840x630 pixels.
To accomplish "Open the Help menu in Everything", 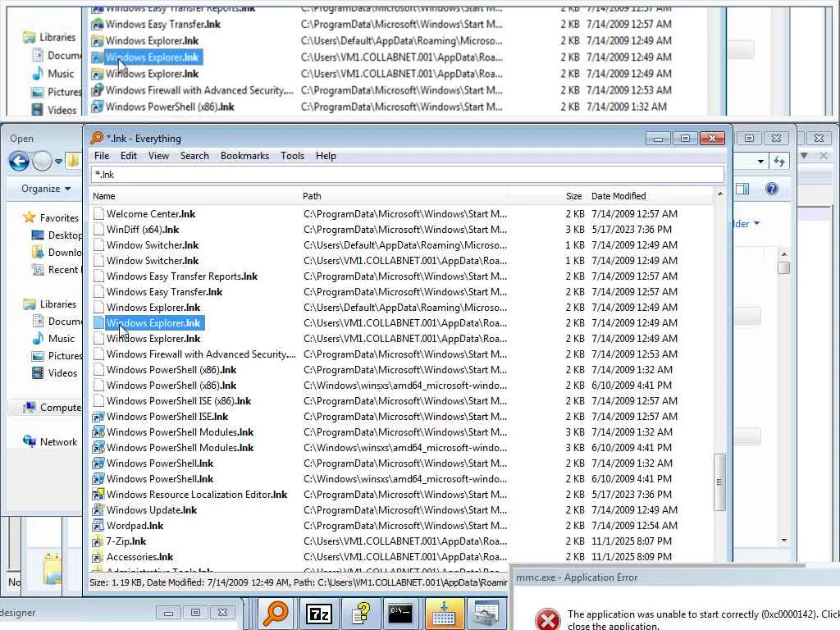I will point(326,156).
